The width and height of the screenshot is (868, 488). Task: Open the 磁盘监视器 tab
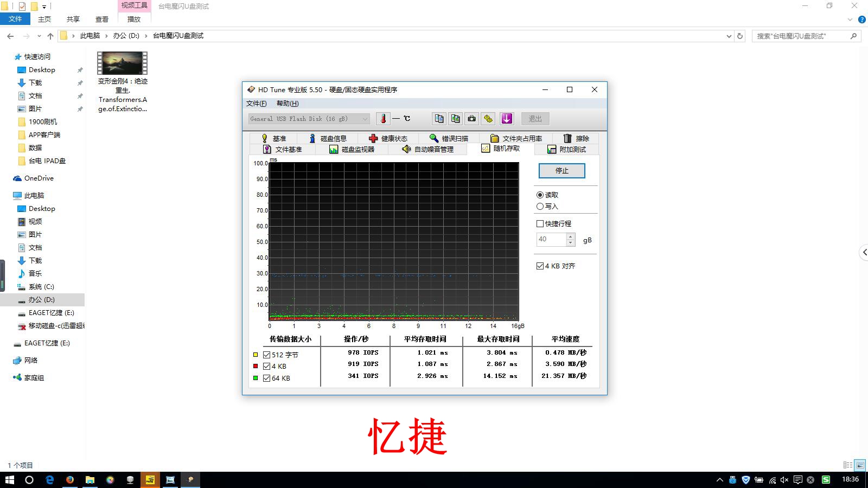352,149
